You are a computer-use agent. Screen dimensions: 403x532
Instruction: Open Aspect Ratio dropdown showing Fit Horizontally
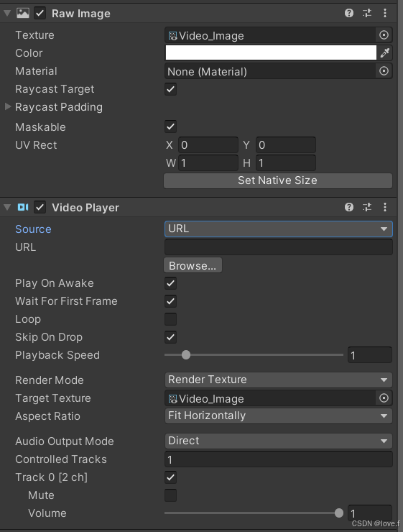coord(278,416)
